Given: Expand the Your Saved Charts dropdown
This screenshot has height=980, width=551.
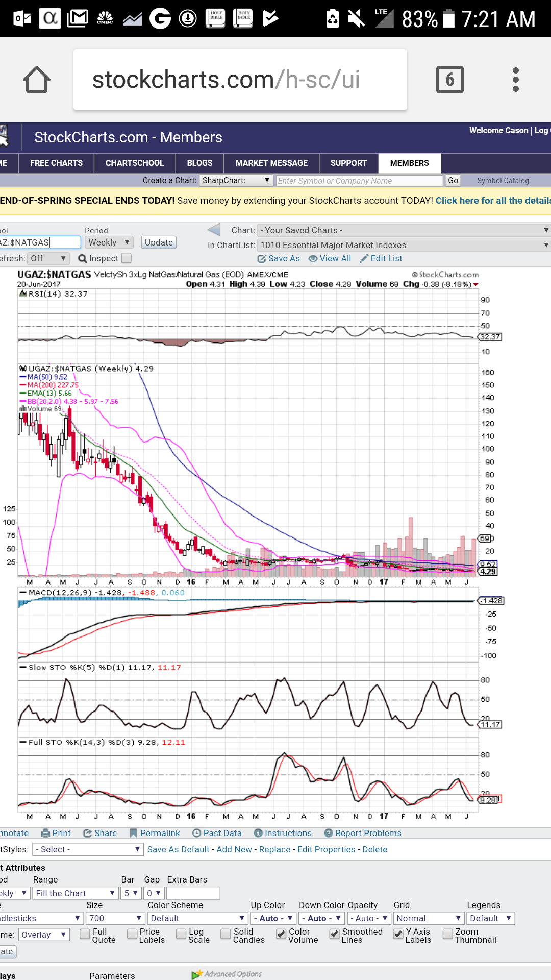Looking at the screenshot, I should (403, 231).
